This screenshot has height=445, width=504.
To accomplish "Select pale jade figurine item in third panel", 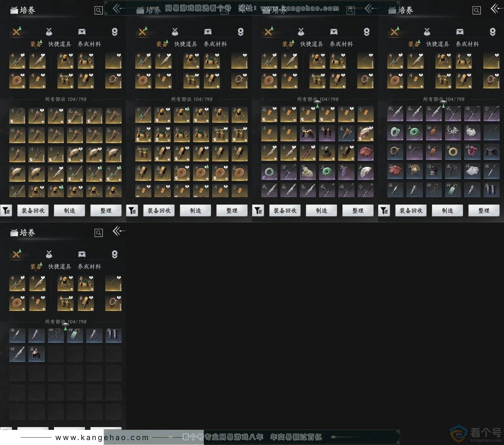I will click(308, 172).
